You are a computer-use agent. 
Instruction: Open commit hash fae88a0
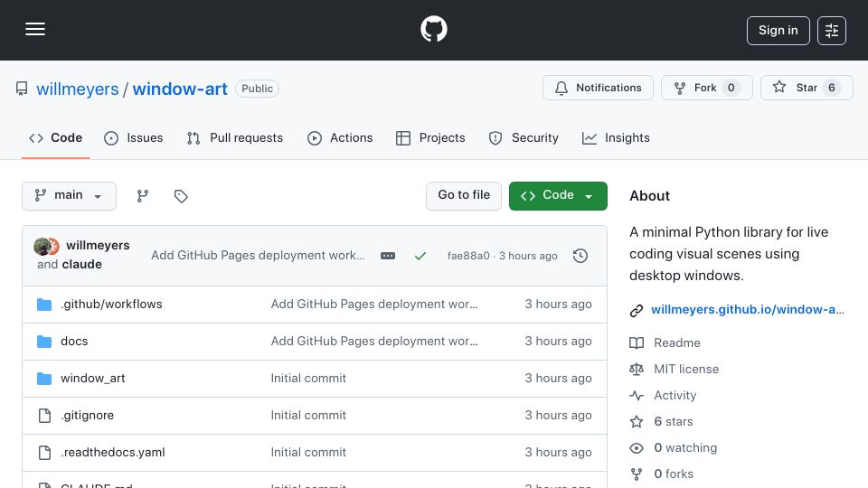(x=468, y=256)
